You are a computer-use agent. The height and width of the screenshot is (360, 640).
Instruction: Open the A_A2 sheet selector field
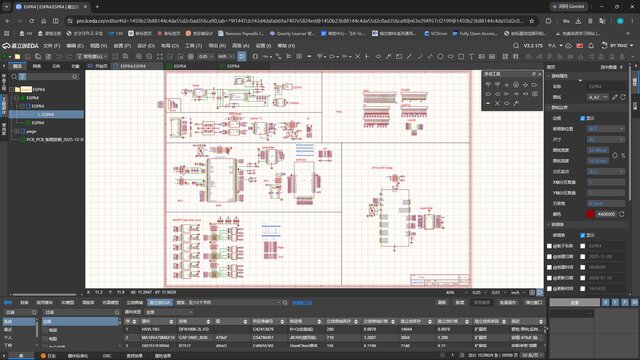[x=598, y=97]
